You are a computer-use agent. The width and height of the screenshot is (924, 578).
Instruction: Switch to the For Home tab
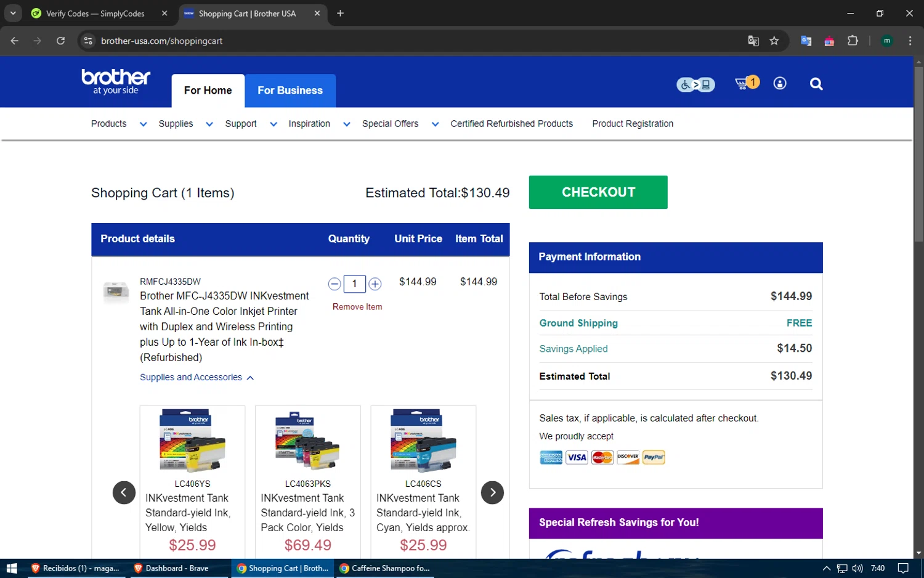coord(208,91)
